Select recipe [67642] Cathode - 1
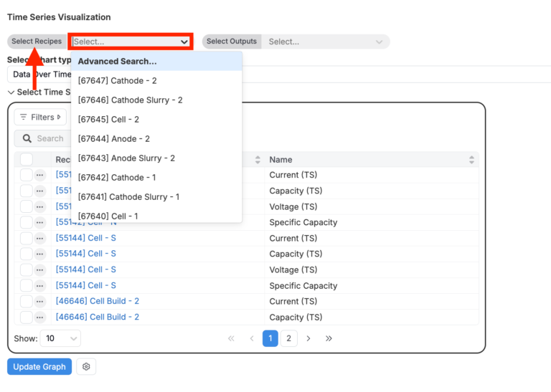Image resolution: width=551 pixels, height=392 pixels. coord(156,178)
